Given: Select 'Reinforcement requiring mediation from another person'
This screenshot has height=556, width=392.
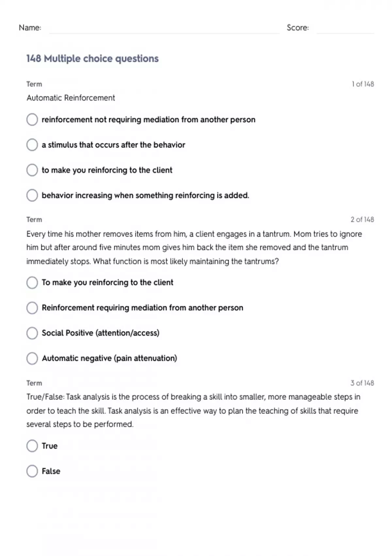Looking at the screenshot, I should click(x=32, y=308).
